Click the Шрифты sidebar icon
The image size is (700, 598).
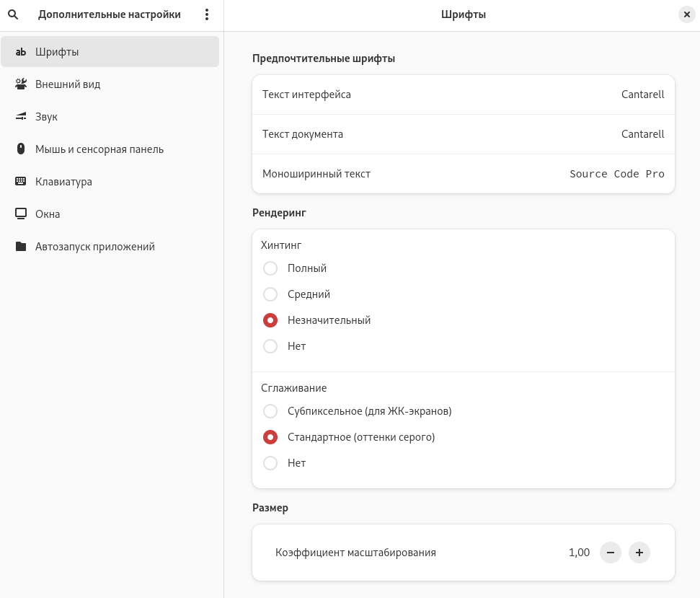click(21, 52)
